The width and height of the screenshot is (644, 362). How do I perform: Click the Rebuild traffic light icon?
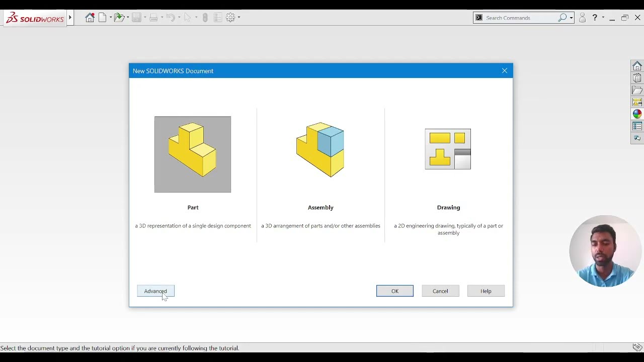point(205,18)
